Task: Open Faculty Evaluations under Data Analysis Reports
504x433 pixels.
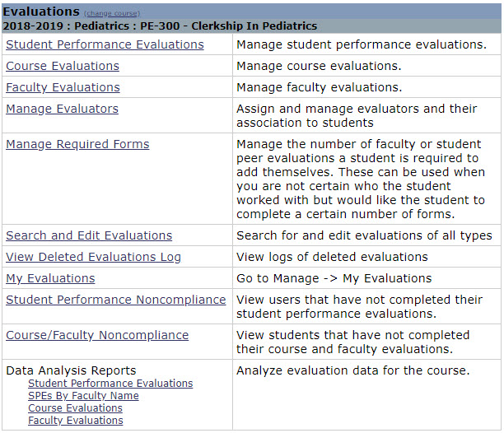Action: (75, 421)
